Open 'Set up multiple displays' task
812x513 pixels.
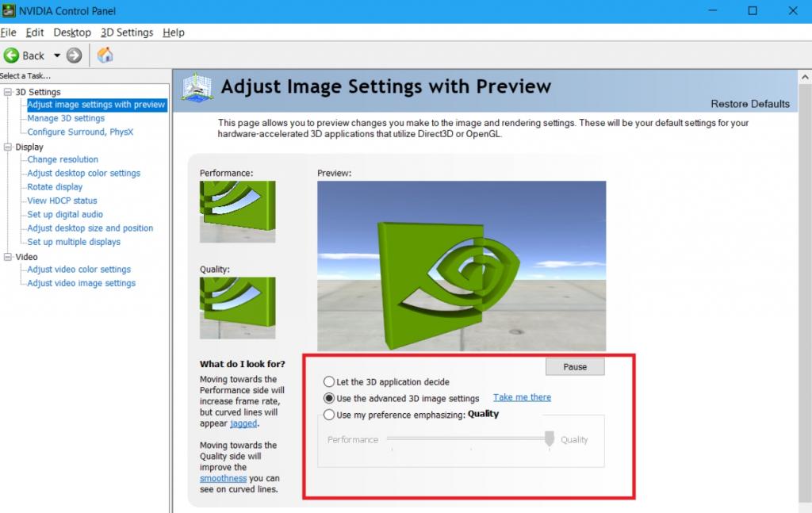(x=74, y=242)
